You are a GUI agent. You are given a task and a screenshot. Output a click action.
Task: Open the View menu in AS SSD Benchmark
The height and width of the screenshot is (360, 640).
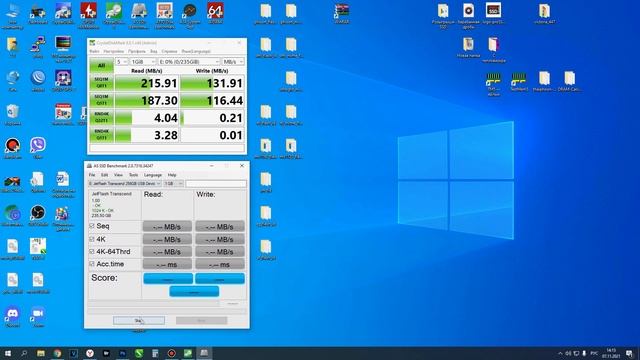pyautogui.click(x=118, y=175)
